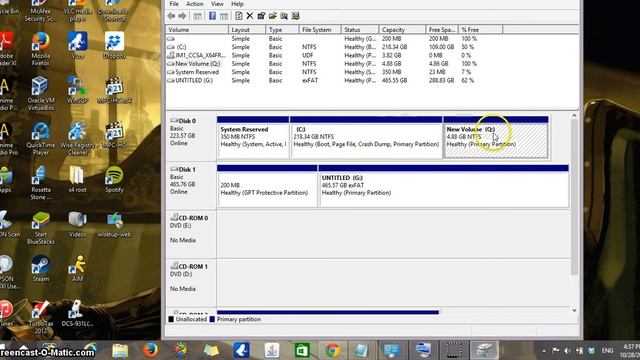
Task: Select System Reserved partition block on Disk 0
Action: [x=253, y=137]
